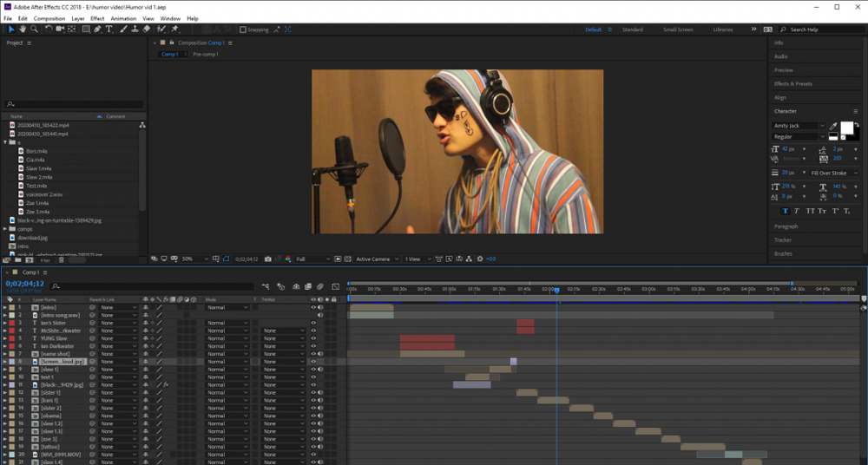Viewport: 868px width, 465px height.
Task: Open the Amity Jack font dropdown
Action: [823, 126]
